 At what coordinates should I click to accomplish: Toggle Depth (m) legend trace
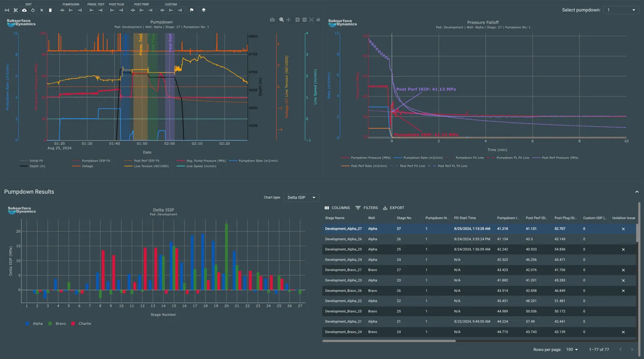pyautogui.click(x=32, y=166)
